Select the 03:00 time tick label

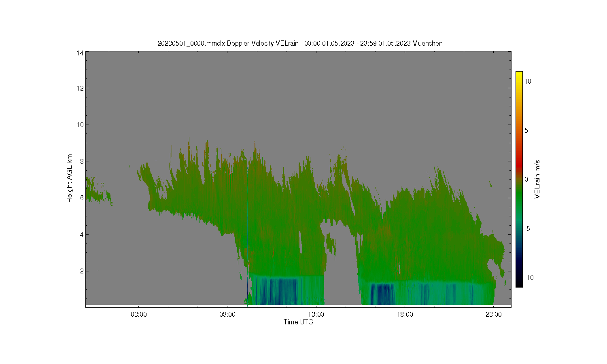click(139, 314)
